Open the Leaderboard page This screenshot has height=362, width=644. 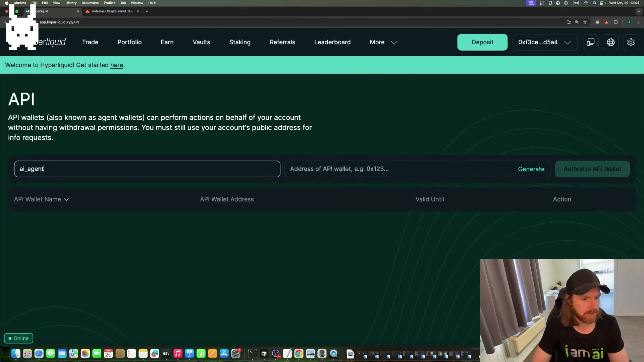tap(332, 42)
